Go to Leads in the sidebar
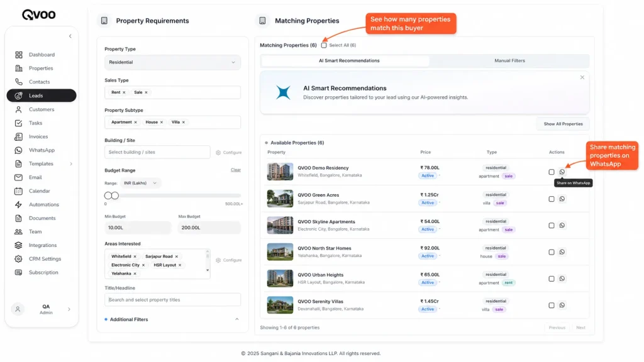 (42, 96)
